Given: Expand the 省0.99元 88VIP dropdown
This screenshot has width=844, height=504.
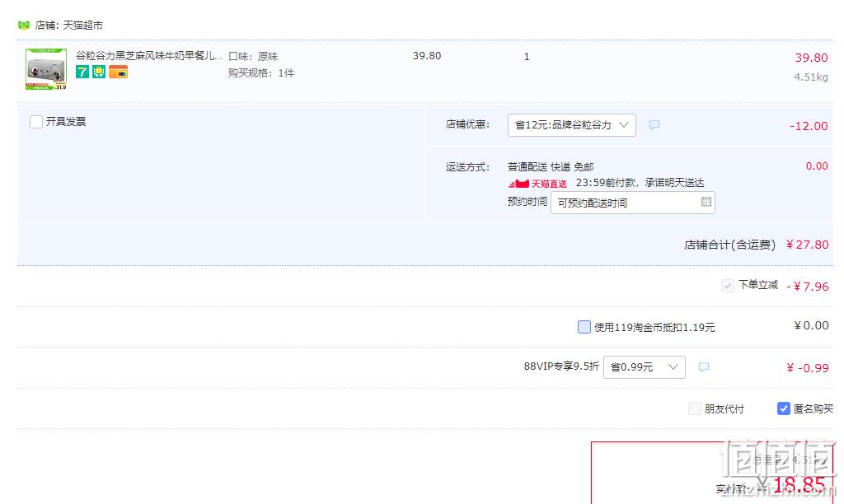Looking at the screenshot, I should pyautogui.click(x=645, y=366).
